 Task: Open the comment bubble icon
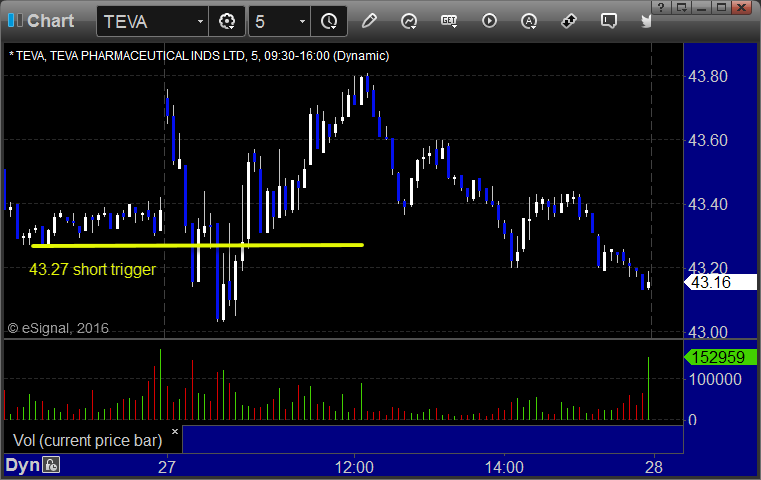pos(609,21)
